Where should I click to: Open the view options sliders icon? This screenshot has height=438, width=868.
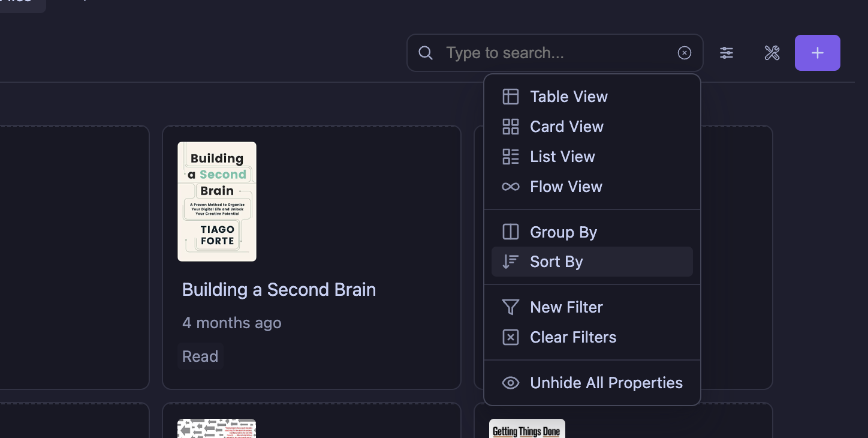[x=727, y=53]
